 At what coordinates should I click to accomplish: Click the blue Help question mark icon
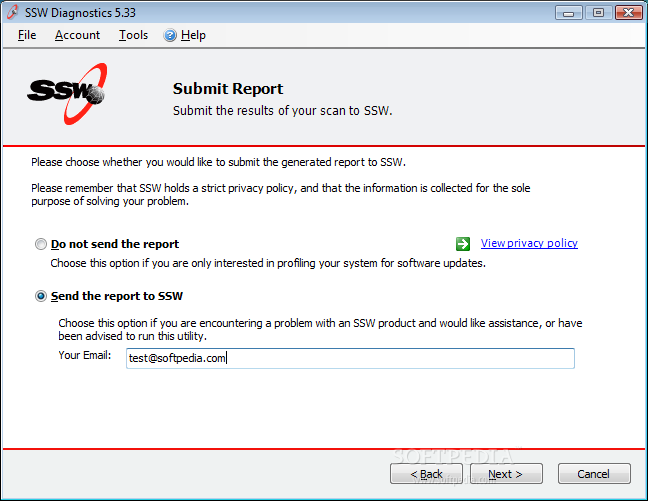[x=170, y=36]
